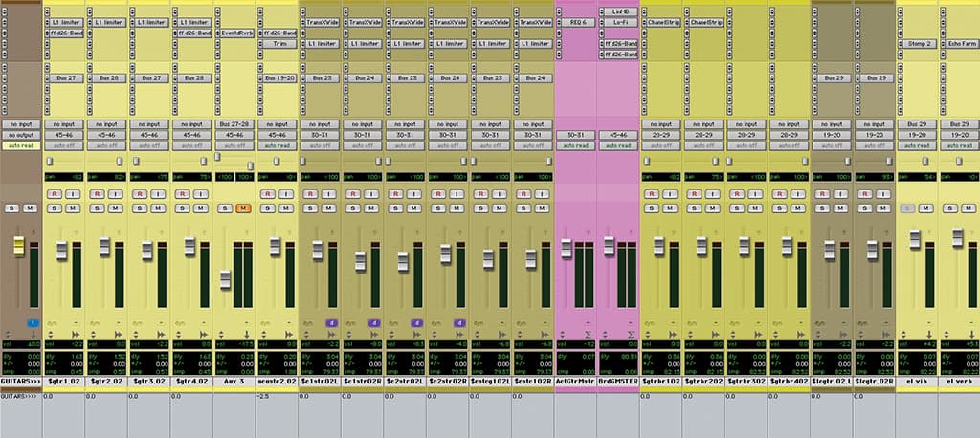
Task: Click the aux input arrow icon on el vib
Action: [928, 335]
